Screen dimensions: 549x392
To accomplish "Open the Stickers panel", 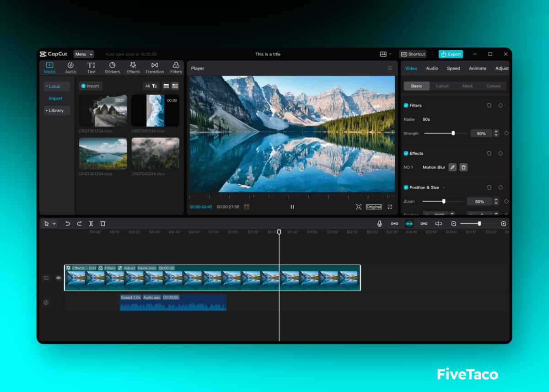I will tap(112, 68).
